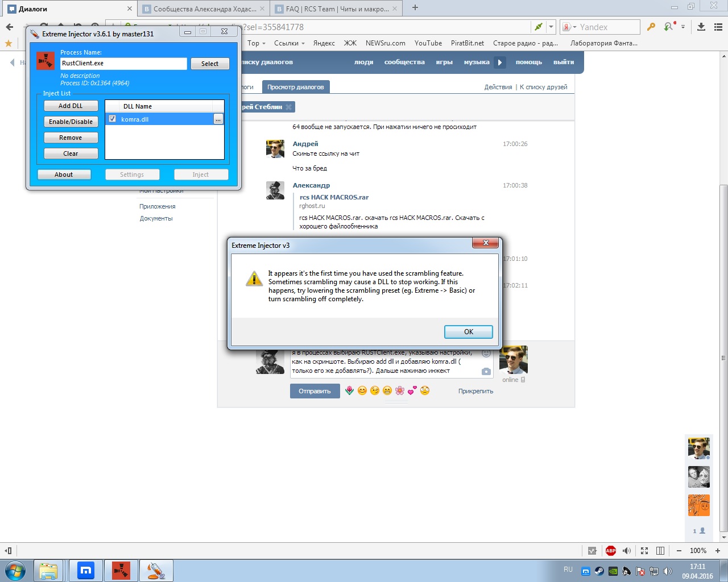Screen dimensions: 728x582
Task: Open the browser main menu icon
Action: pyautogui.click(x=718, y=27)
